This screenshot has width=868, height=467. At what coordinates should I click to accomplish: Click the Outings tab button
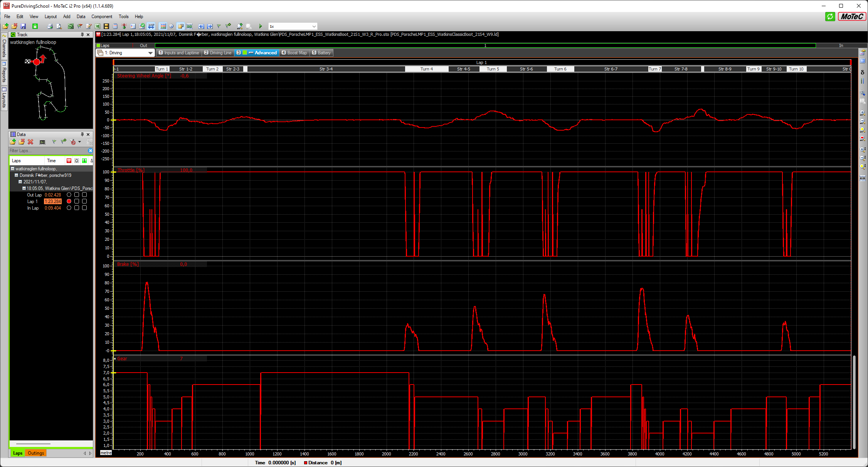tap(36, 453)
